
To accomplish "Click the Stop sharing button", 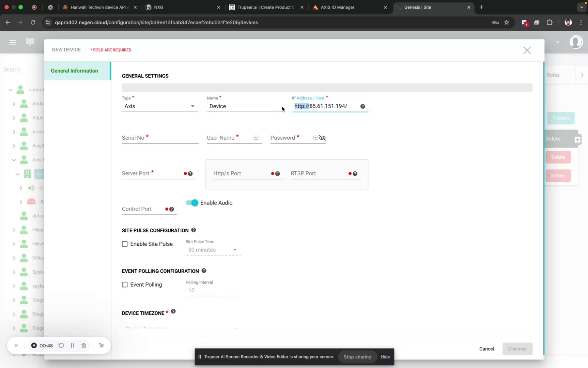I will pyautogui.click(x=357, y=356).
